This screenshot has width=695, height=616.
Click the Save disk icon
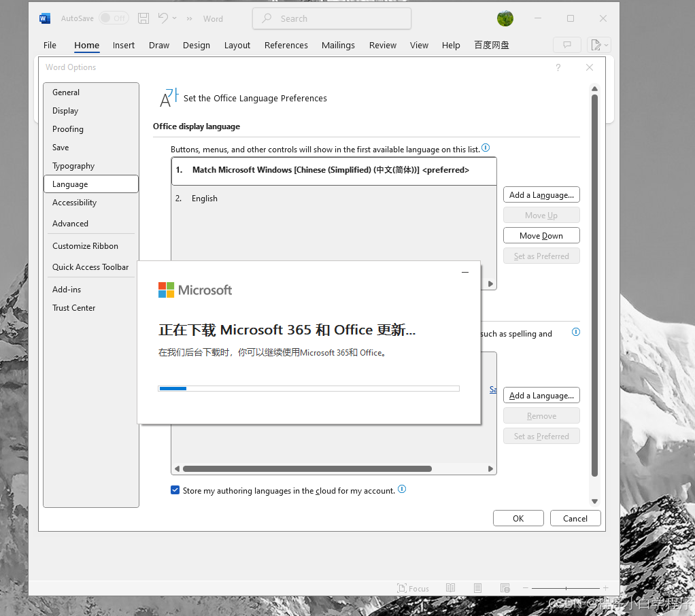point(143,18)
